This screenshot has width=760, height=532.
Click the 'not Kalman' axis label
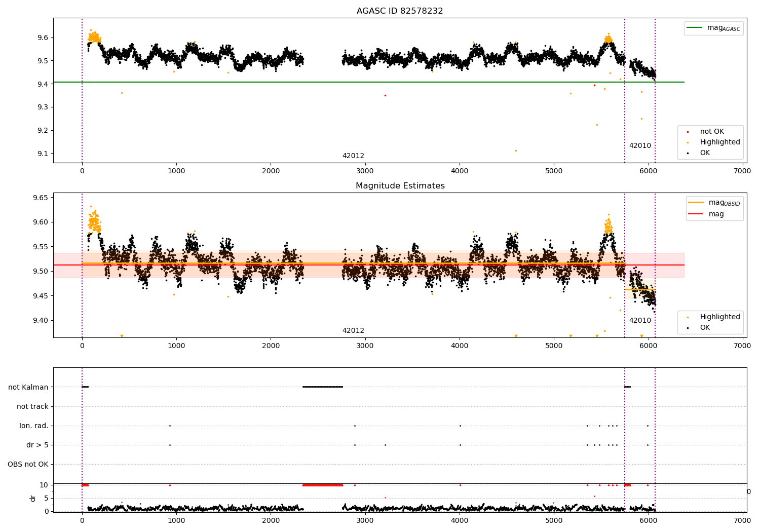(28, 387)
